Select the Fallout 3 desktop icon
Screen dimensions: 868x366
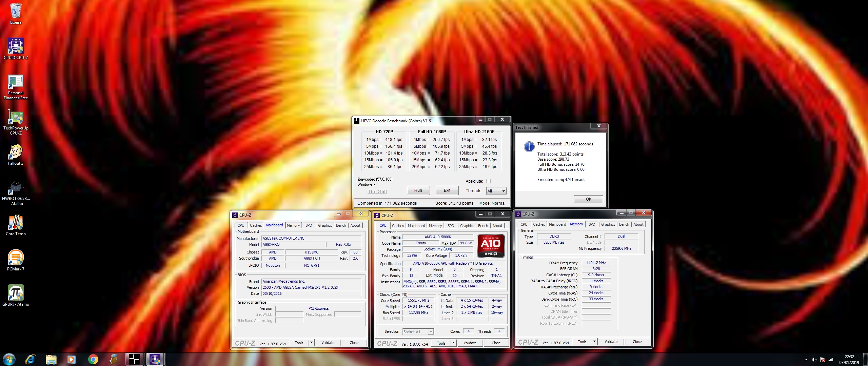click(16, 155)
